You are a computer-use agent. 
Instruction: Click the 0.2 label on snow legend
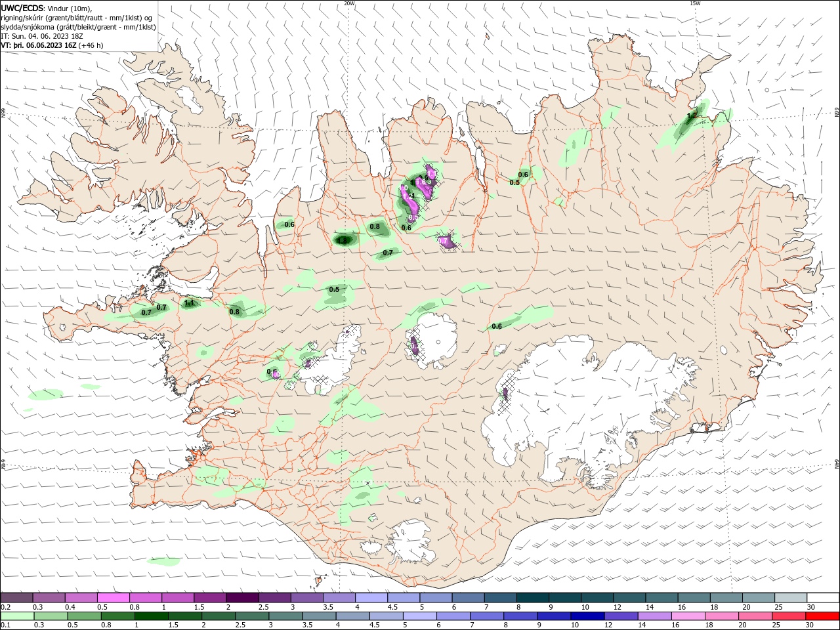click(5, 608)
